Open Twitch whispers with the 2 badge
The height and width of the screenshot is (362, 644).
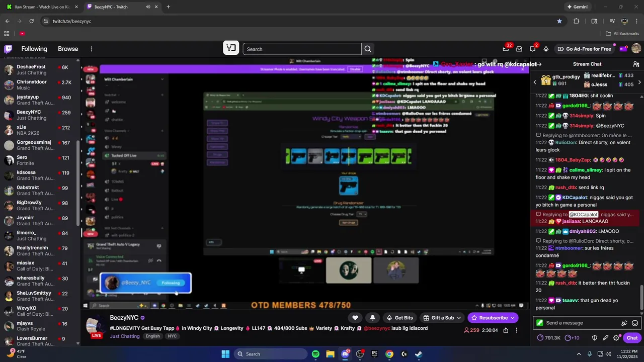(532, 49)
